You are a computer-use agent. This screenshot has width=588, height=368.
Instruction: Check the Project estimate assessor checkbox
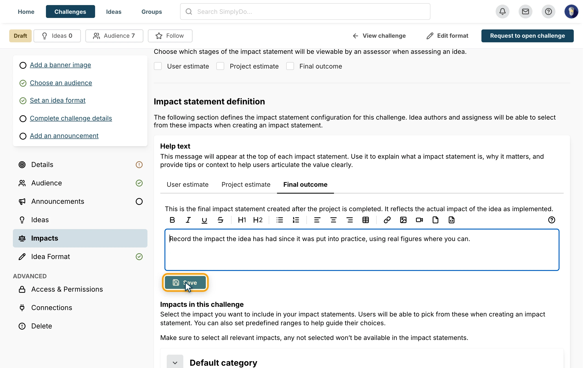(220, 66)
